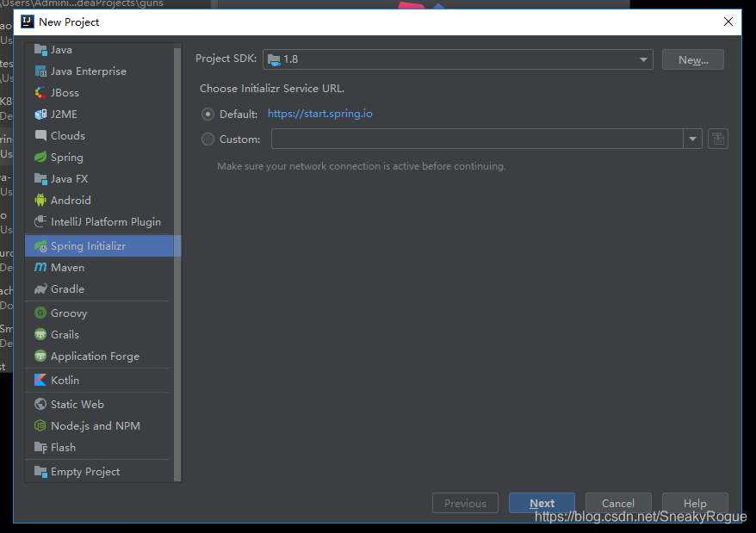This screenshot has height=533, width=756.
Task: Select the Custom service URL radio button
Action: 208,139
